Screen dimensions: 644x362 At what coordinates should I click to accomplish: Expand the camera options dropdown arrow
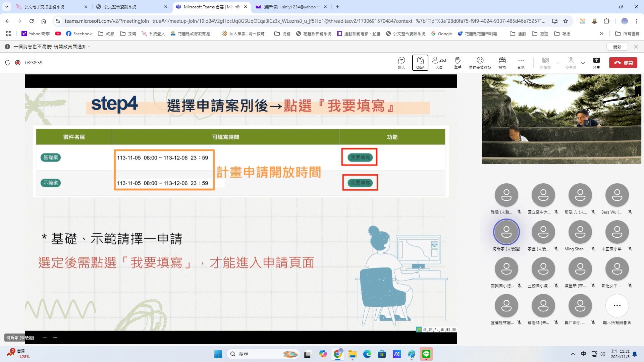point(557,63)
